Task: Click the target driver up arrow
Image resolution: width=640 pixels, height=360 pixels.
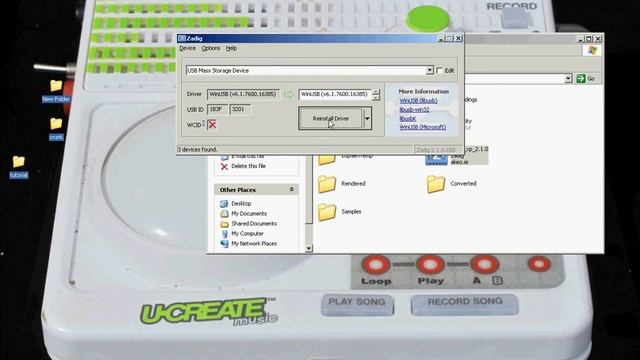Action: pos(376,92)
